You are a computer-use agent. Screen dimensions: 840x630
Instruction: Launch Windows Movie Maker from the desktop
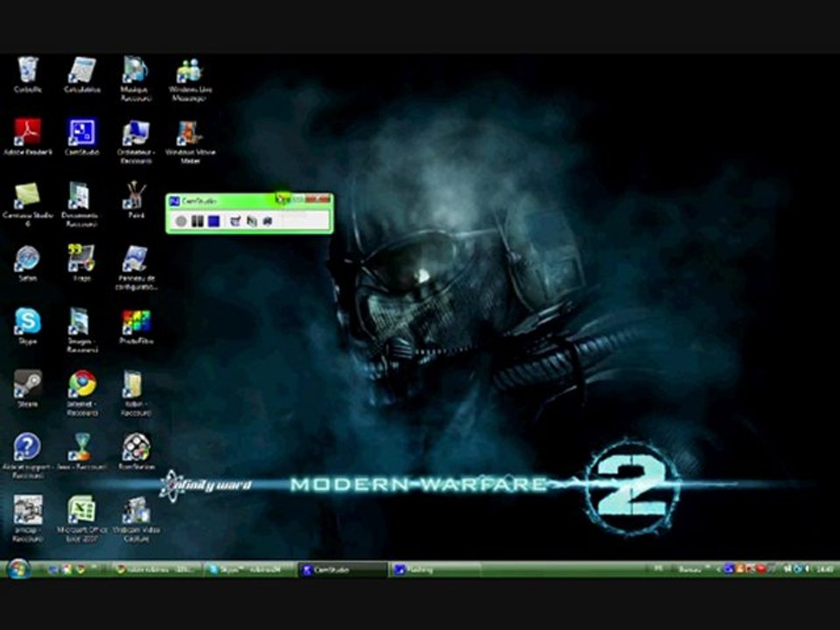190,142
